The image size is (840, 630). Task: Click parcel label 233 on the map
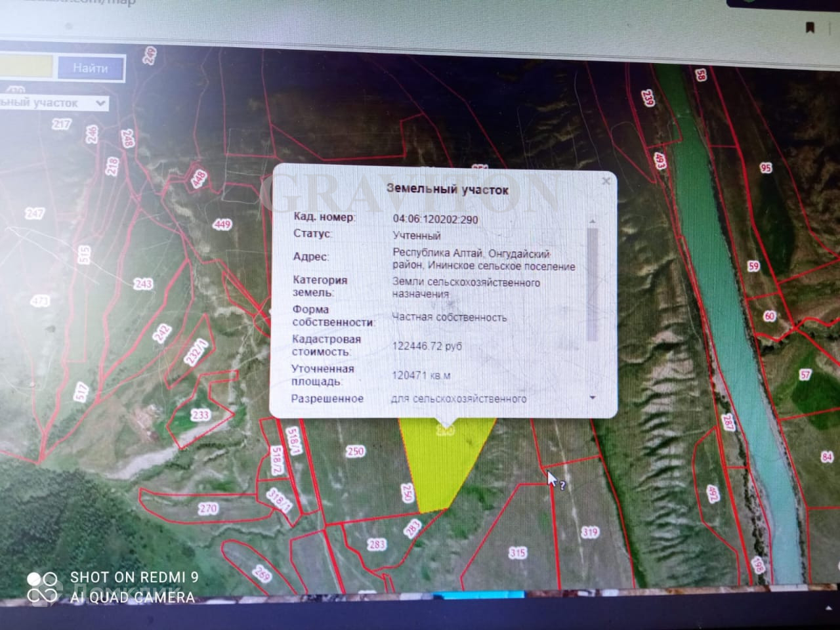coord(200,415)
